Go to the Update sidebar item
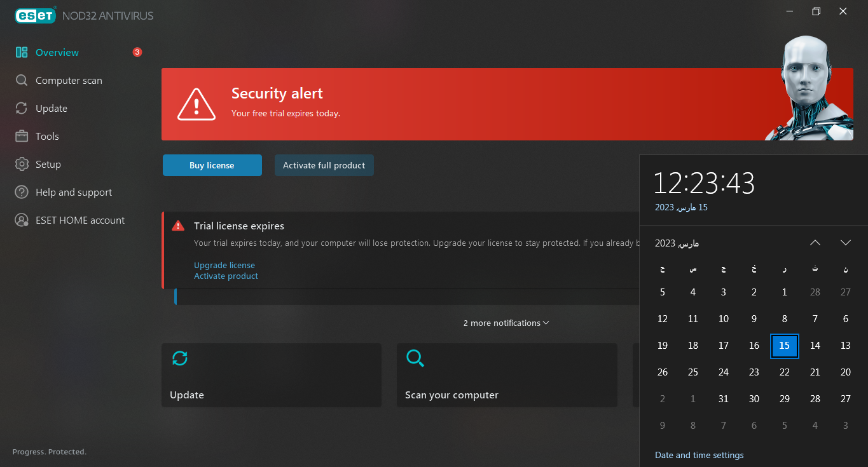Screen dimensions: 868x467 pos(52,109)
